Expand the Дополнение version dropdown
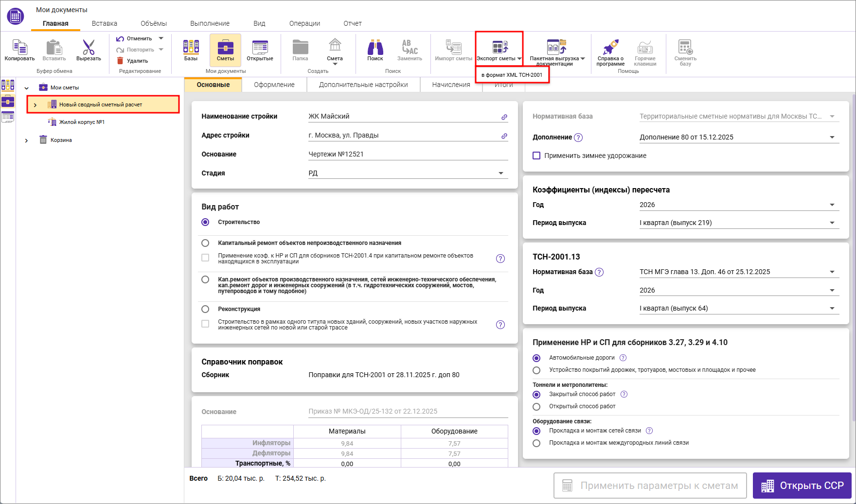Image resolution: width=856 pixels, height=504 pixels. click(x=832, y=138)
